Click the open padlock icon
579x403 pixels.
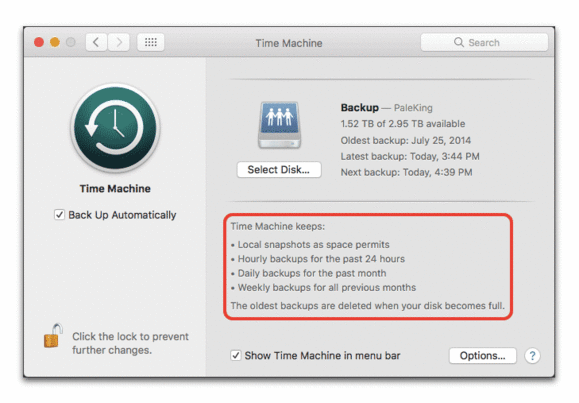click(x=53, y=336)
